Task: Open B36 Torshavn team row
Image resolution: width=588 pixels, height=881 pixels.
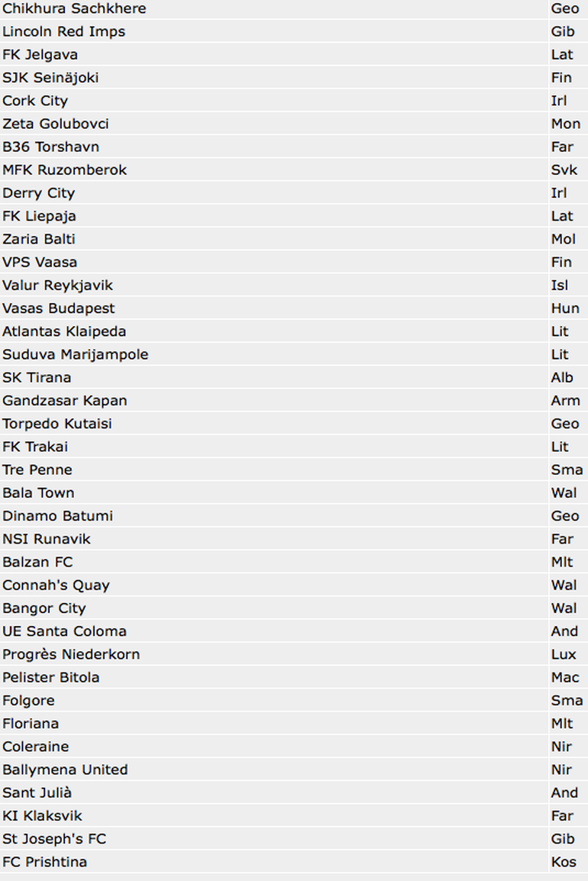Action: [50, 147]
